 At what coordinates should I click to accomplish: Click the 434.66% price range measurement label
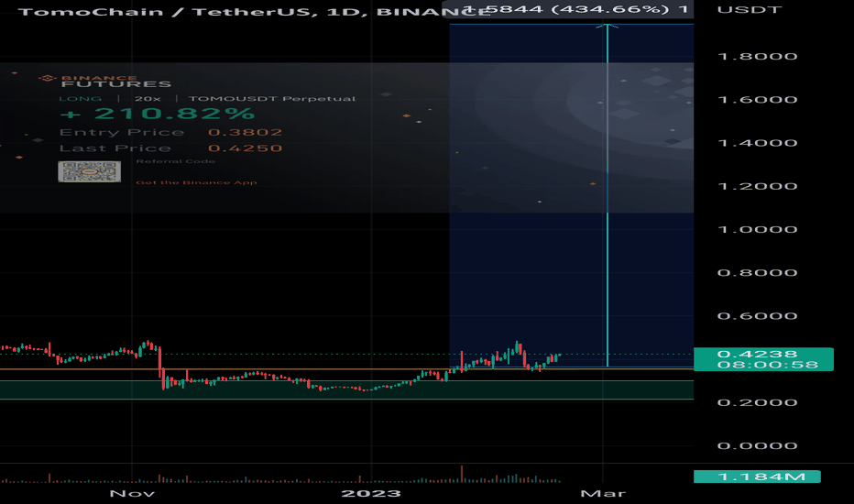(567, 9)
